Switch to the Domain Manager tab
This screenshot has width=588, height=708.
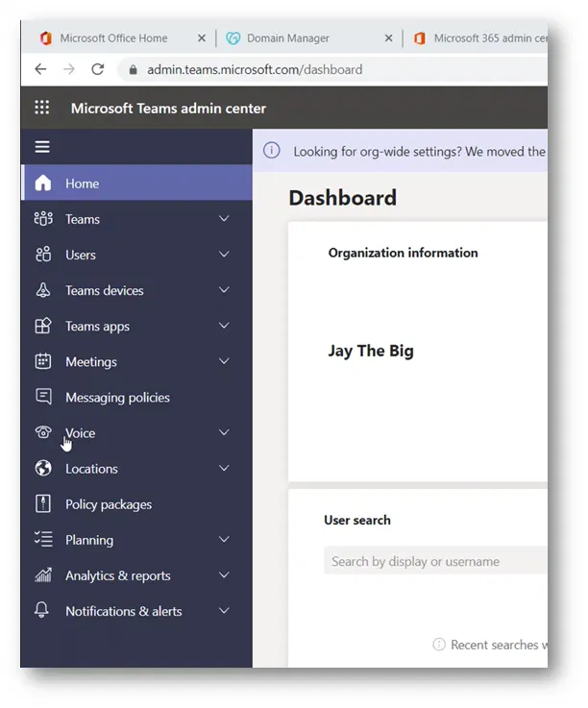tap(287, 38)
